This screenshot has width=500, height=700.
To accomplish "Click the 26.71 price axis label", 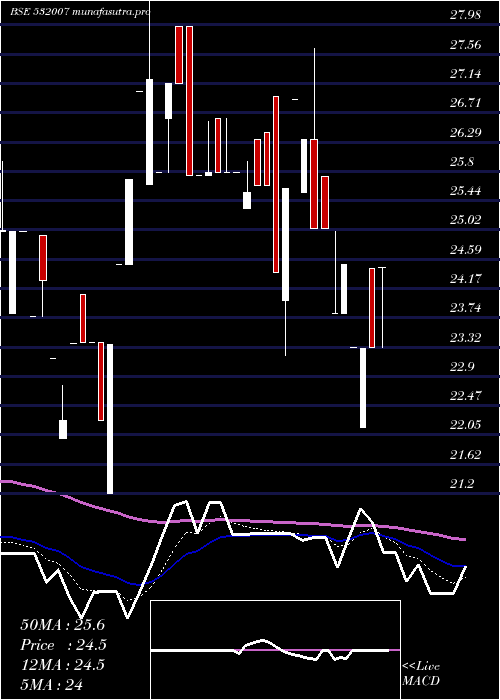I will point(465,103).
